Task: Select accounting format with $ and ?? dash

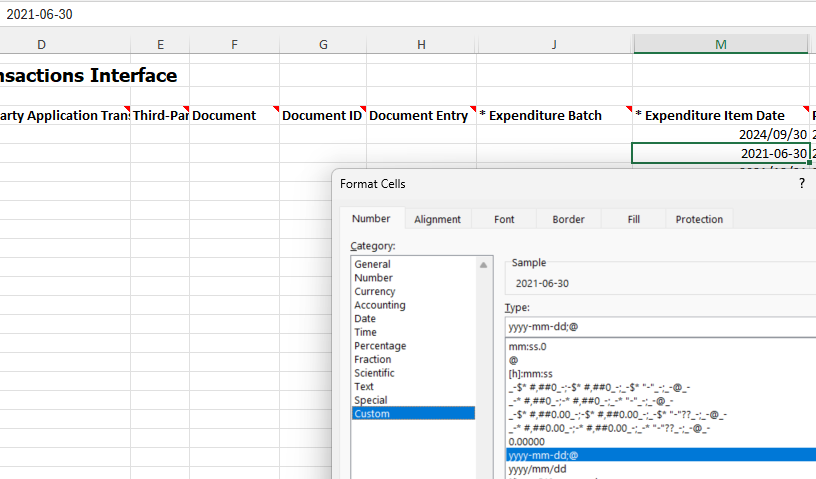Action: point(661,414)
